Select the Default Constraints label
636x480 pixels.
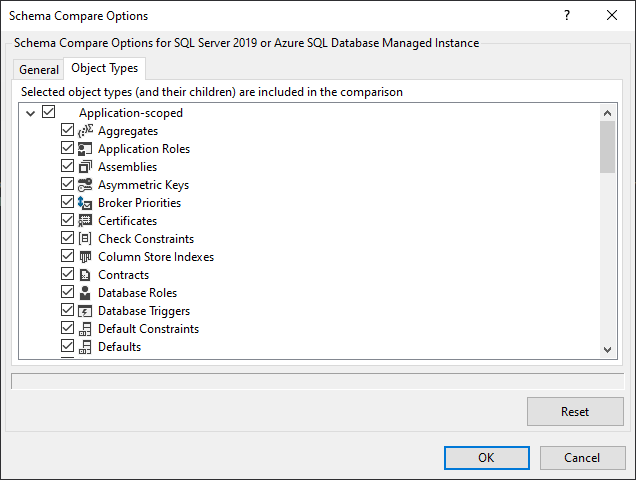[148, 329]
